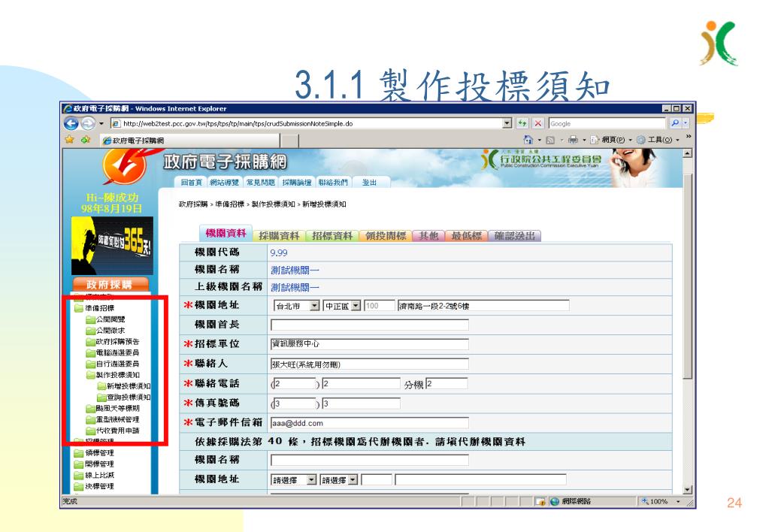This screenshot has height=532, width=769.
Task: Open the 颱風天等標期 folder item
Action: coord(112,409)
